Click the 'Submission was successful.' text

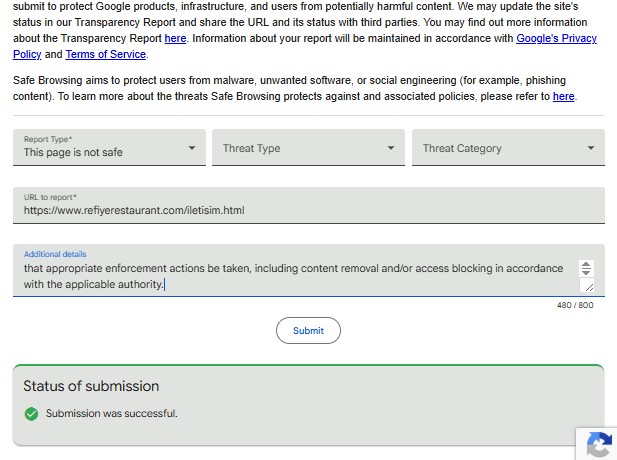[x=112, y=414]
